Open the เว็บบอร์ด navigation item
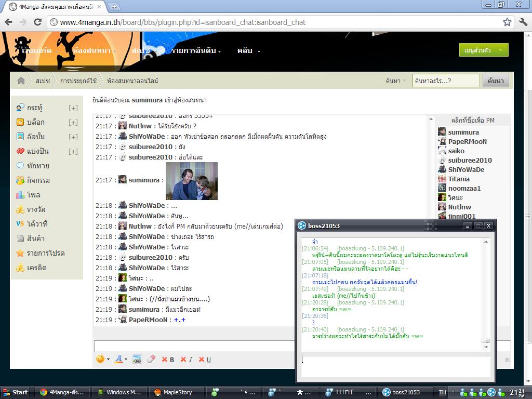Screen dimensions: 532x399 tap(37, 50)
